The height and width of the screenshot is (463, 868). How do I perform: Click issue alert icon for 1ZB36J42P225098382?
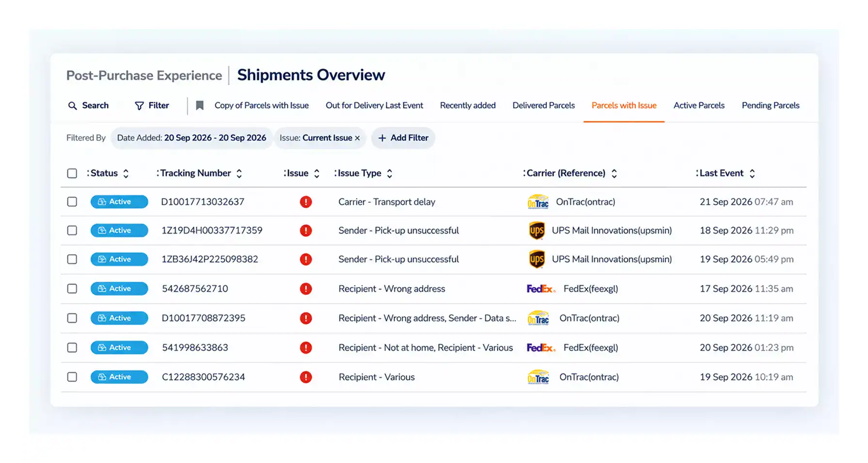tap(305, 259)
